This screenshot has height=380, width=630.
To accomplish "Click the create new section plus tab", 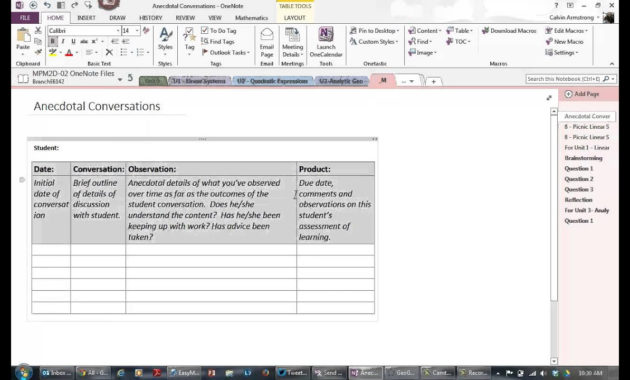I will [433, 81].
